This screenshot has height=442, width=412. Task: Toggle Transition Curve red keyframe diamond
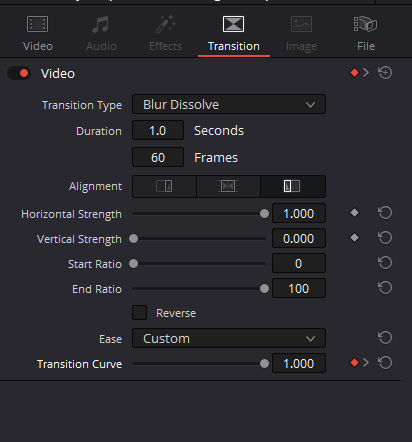coord(354,363)
